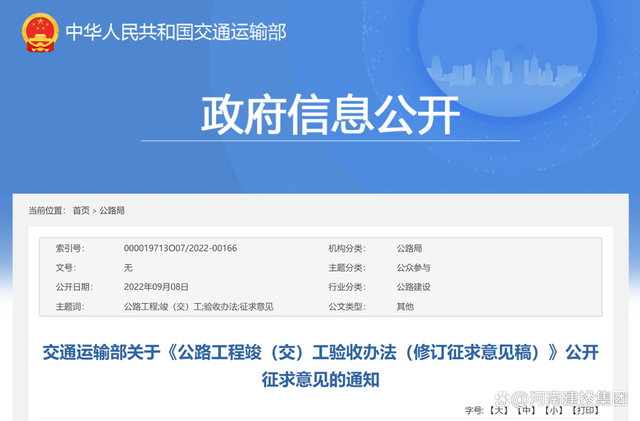The width and height of the screenshot is (640, 421).
Task: Print the page with 【打印】
Action: 586,410
